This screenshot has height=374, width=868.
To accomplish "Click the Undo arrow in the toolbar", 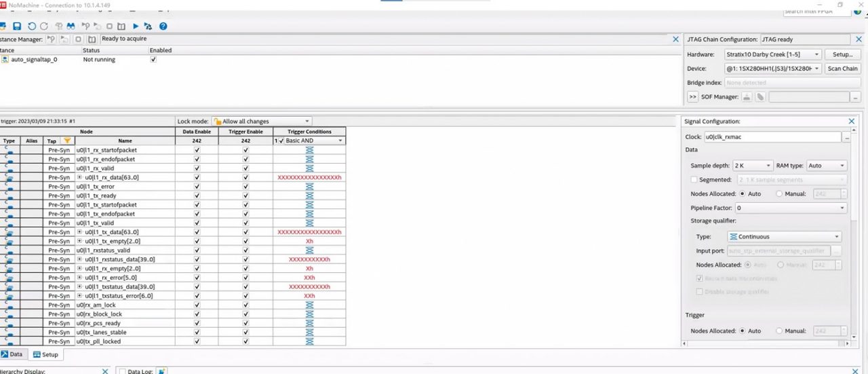I will click(x=31, y=26).
